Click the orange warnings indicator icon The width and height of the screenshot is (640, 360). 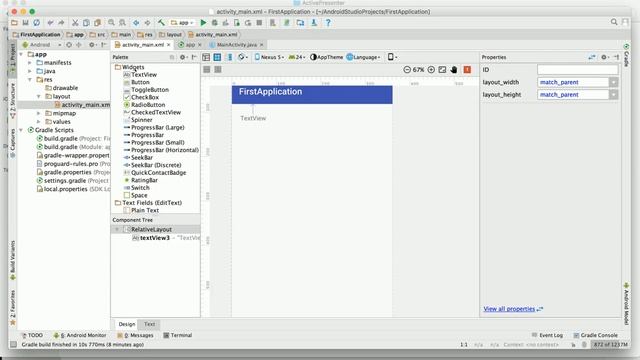tap(467, 70)
